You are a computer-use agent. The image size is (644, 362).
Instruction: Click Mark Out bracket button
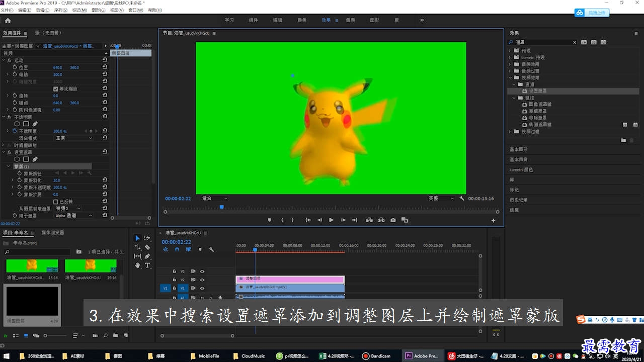tap(293, 220)
